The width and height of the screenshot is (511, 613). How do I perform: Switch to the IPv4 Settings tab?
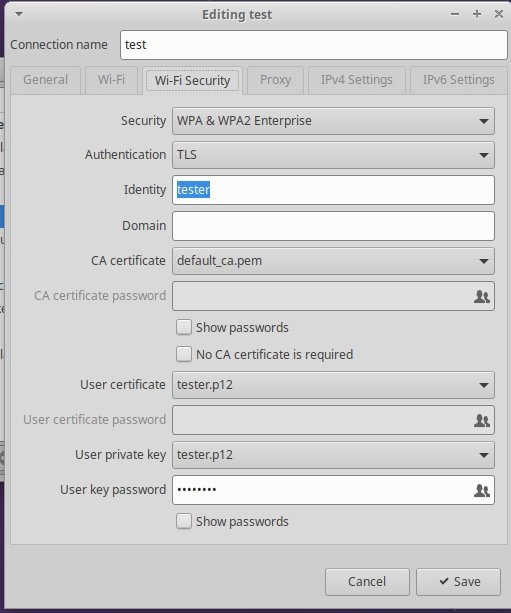357,80
